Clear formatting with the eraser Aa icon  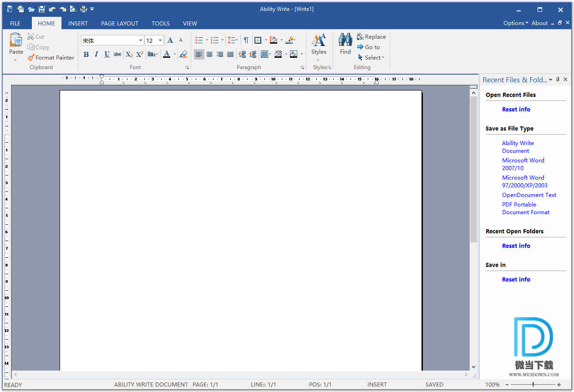[183, 55]
